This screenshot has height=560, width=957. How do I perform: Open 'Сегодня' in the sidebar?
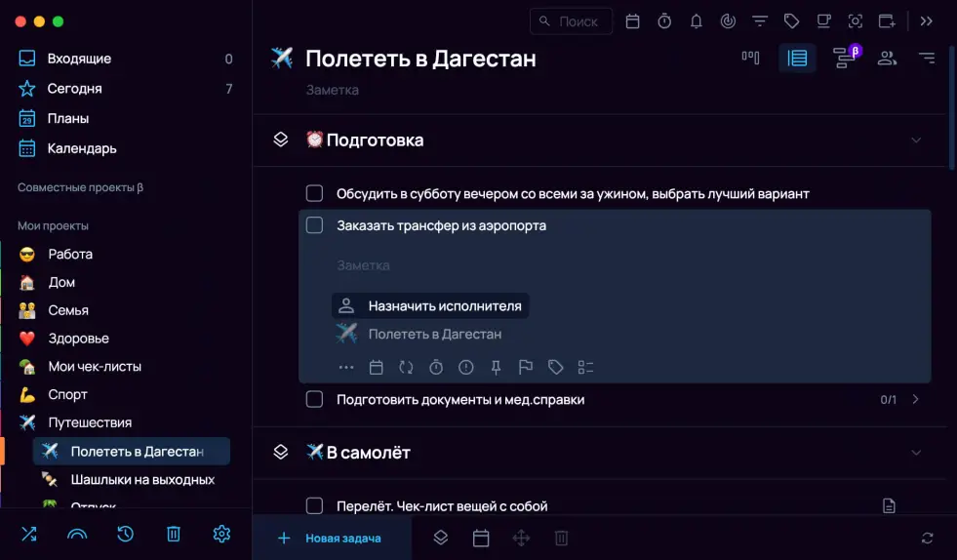point(74,89)
